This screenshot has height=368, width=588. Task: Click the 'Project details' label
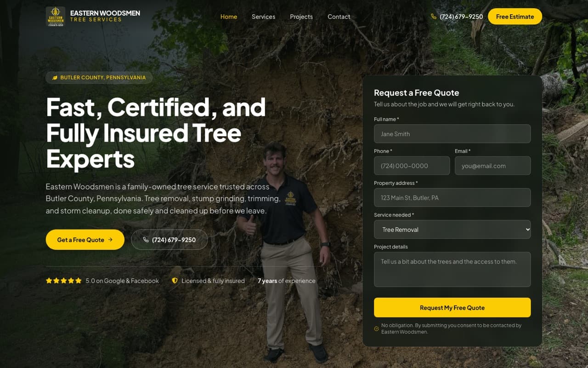pos(391,247)
